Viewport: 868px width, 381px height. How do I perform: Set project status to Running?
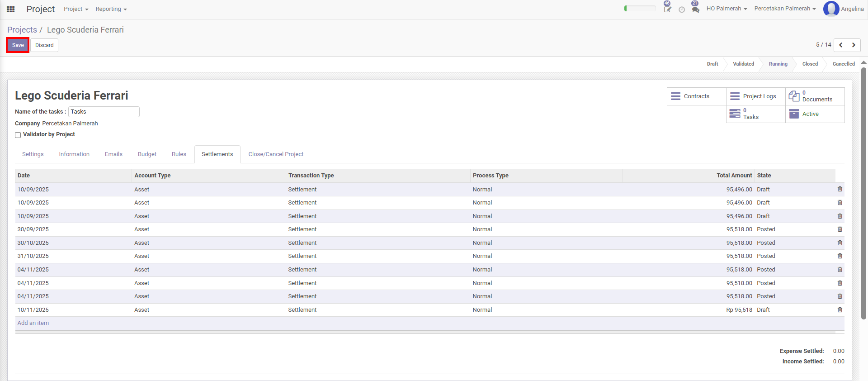pyautogui.click(x=778, y=64)
